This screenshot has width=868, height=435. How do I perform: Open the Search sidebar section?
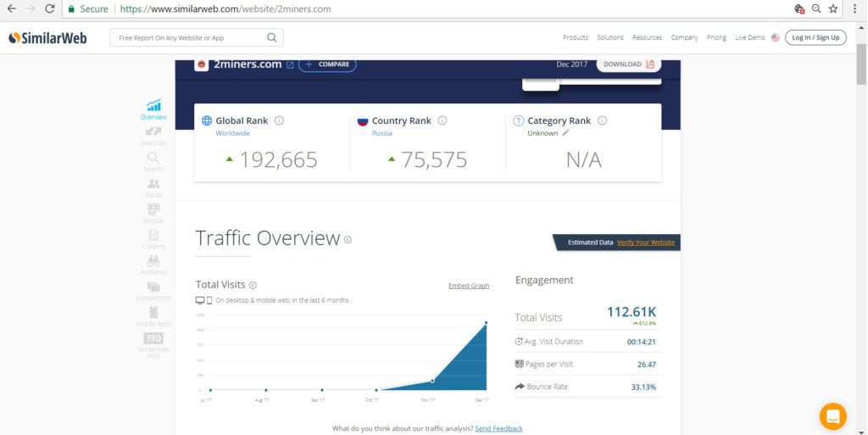[153, 162]
